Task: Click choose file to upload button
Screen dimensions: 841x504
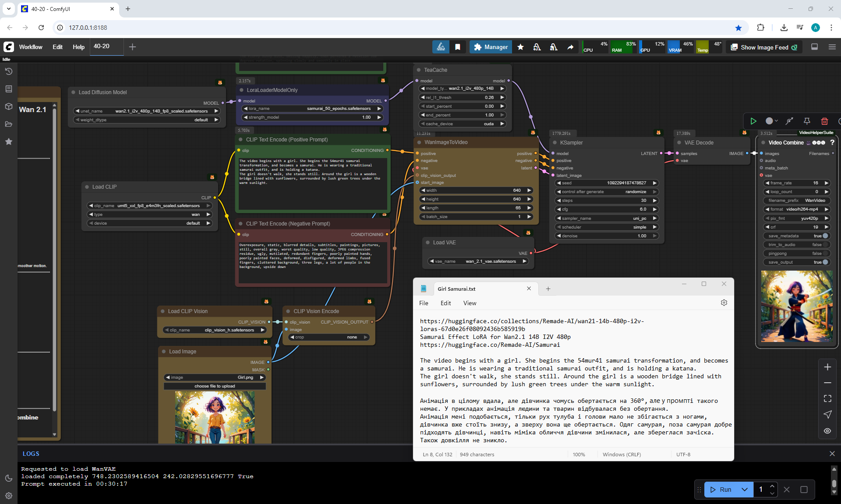Action: tap(215, 386)
